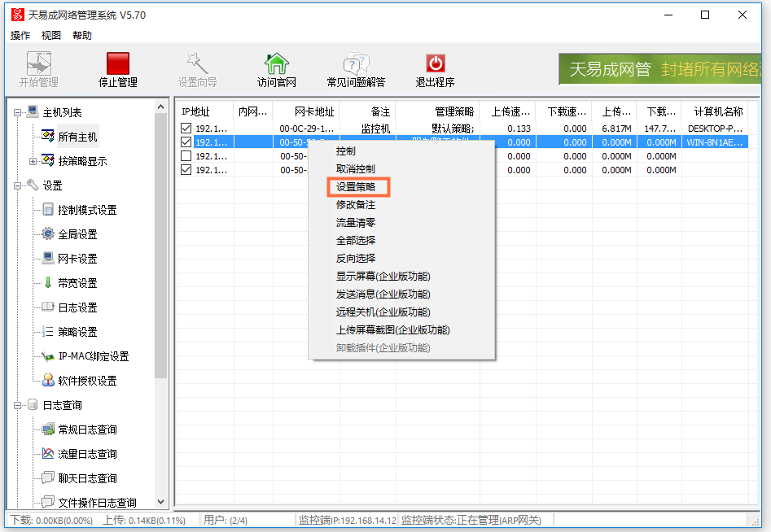Open the 设置向导 wizard icon
The width and height of the screenshot is (771, 532).
tap(197, 63)
